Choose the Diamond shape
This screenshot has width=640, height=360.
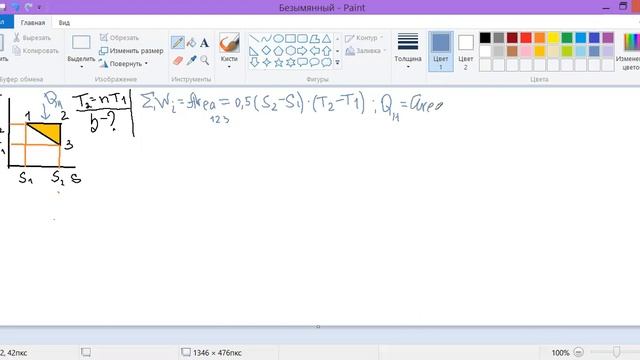(266, 51)
